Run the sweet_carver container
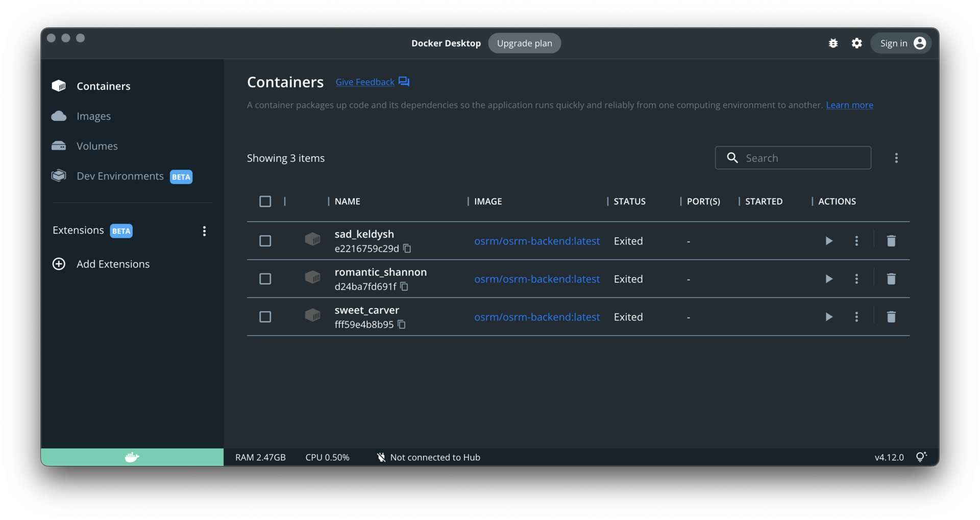980x520 pixels. (828, 317)
